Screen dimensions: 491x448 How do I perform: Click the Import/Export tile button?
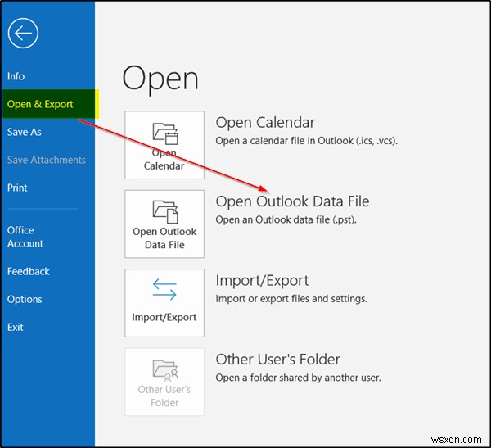point(164,303)
